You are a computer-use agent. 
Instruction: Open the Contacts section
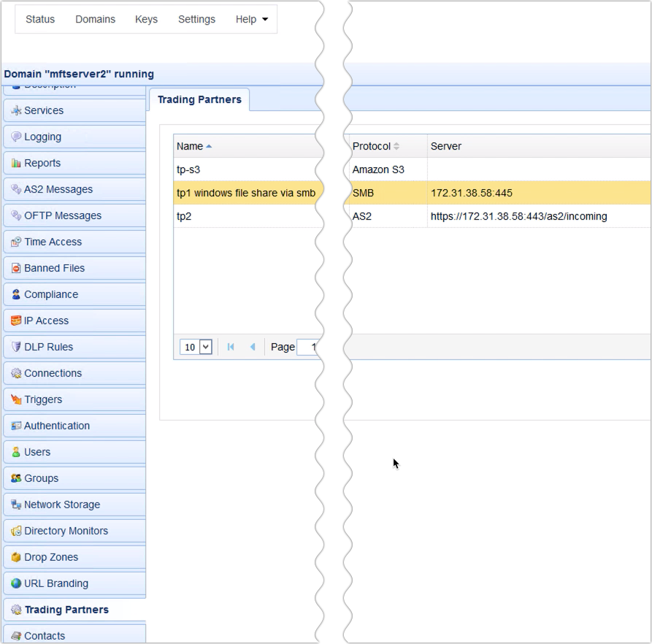click(45, 636)
